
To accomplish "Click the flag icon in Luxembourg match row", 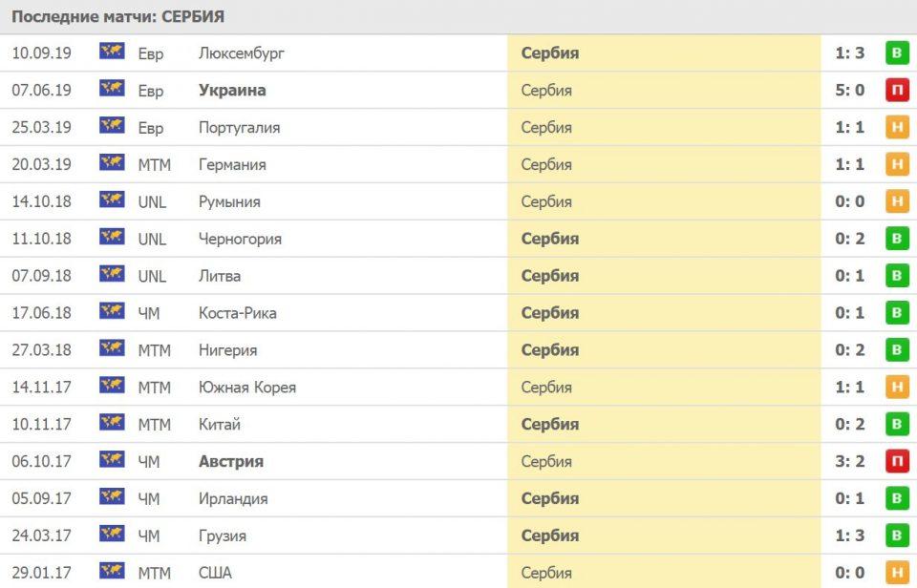I will (x=112, y=52).
